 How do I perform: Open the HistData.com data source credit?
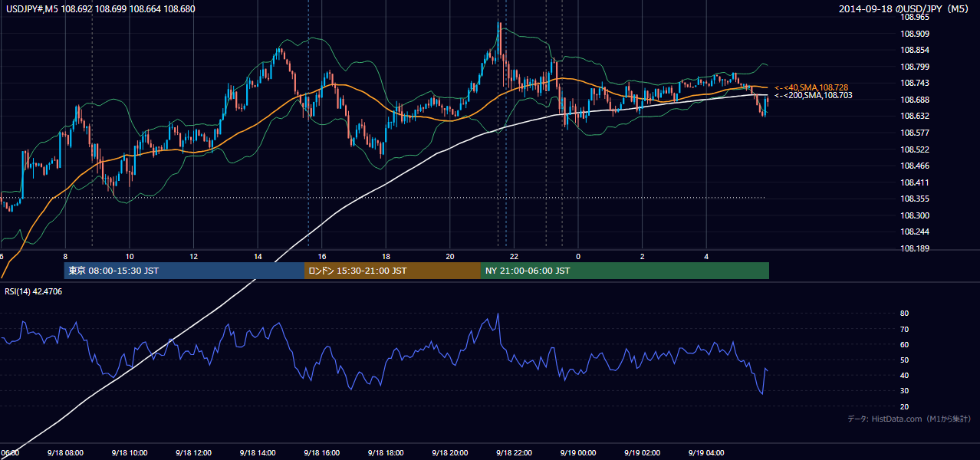pos(909,419)
